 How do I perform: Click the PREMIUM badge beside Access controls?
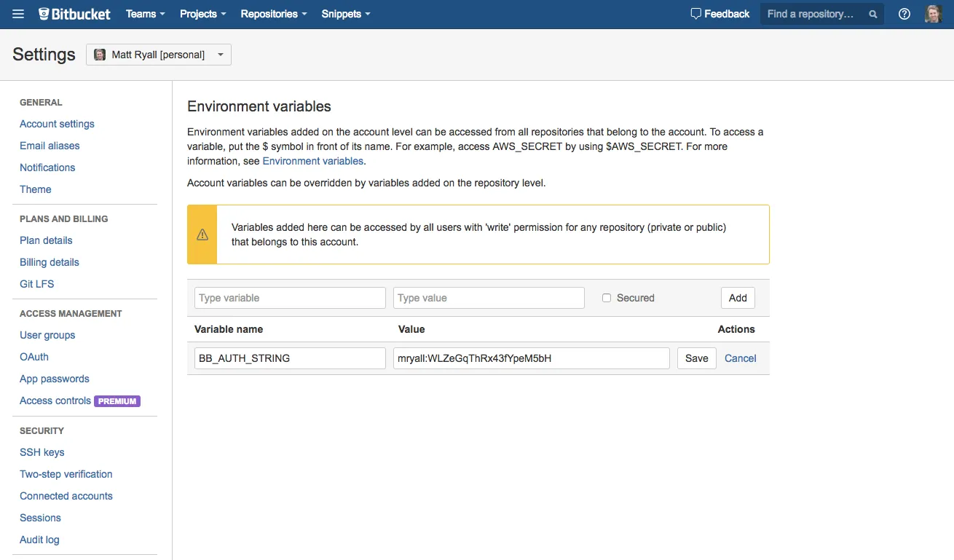[x=117, y=401]
